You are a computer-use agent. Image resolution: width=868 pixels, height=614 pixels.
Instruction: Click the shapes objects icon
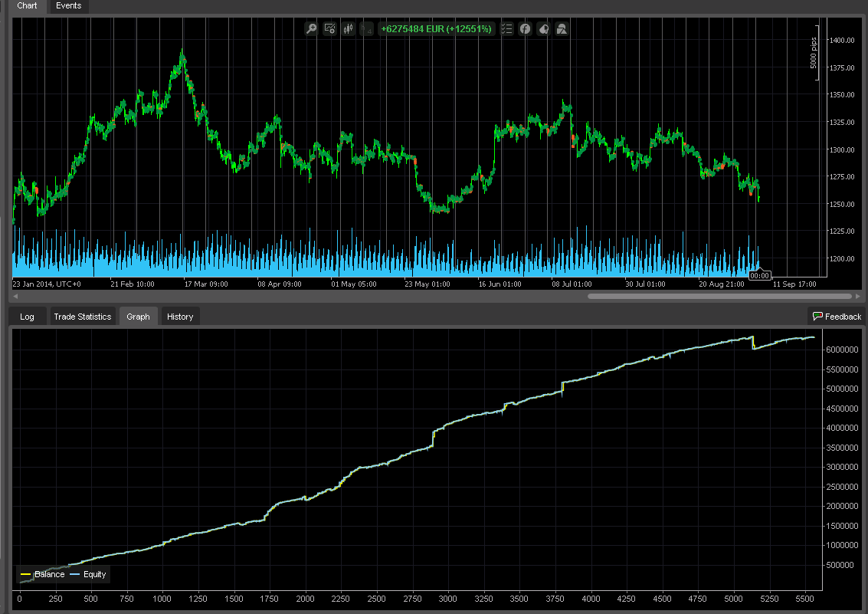[x=562, y=29]
